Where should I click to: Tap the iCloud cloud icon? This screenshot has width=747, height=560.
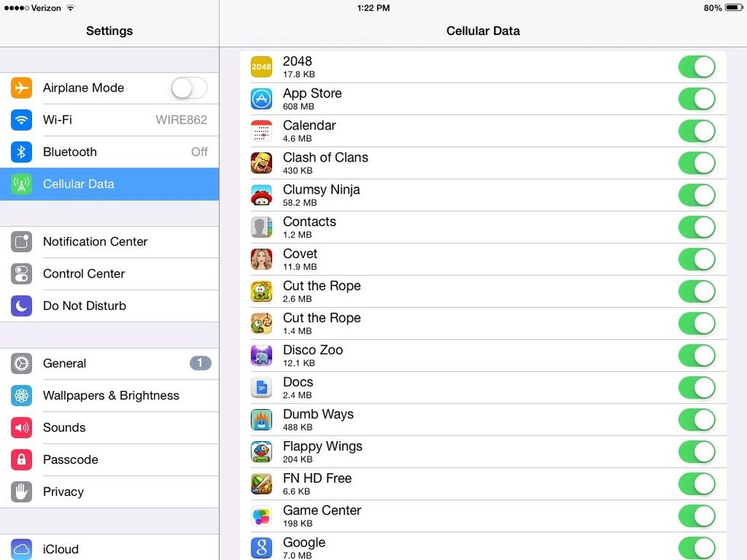[x=21, y=549]
